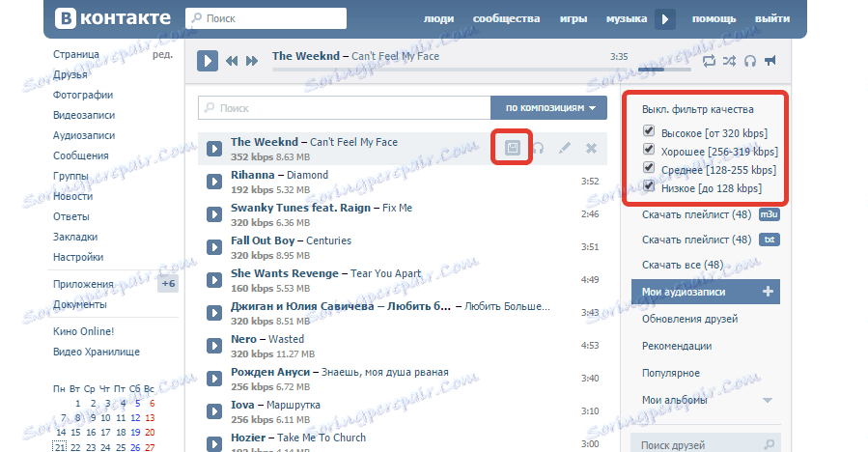This screenshot has width=868, height=452.
Task: Open Аудиозаписи in the left sidebar
Action: pos(84,135)
